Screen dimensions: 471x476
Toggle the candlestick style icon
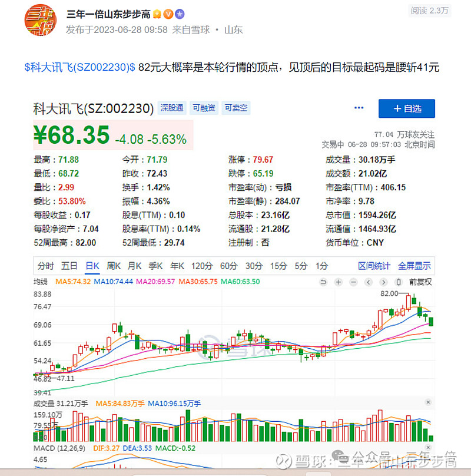399,282
